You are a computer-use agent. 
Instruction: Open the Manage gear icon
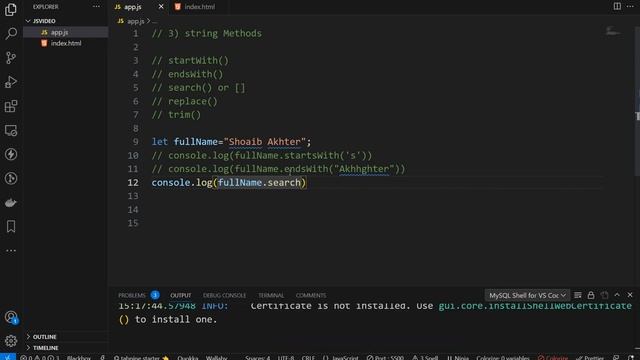(x=11, y=340)
